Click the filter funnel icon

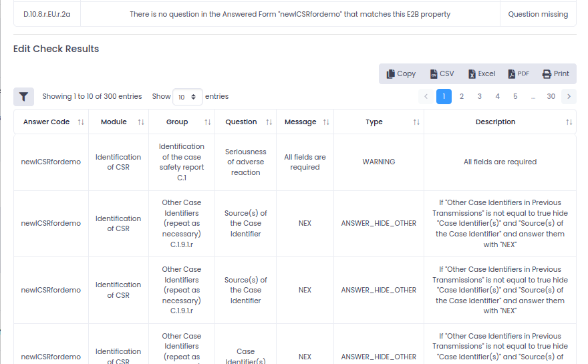coord(23,97)
